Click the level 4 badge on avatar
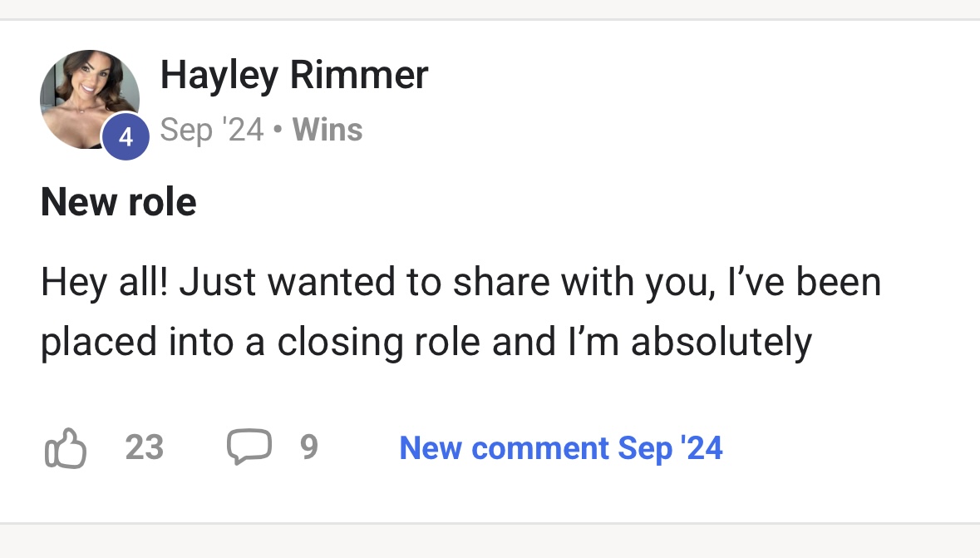The width and height of the screenshot is (980, 558). pos(126,136)
